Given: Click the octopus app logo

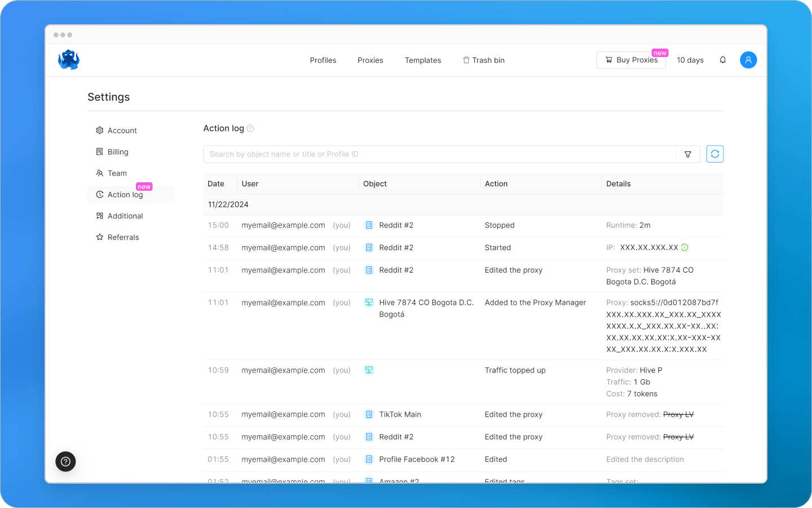Looking at the screenshot, I should [x=68, y=59].
